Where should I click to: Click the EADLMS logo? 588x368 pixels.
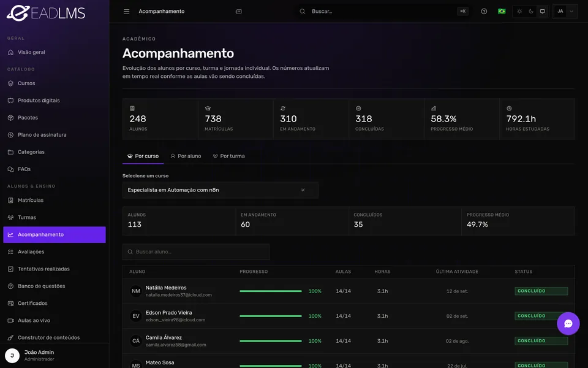46,13
